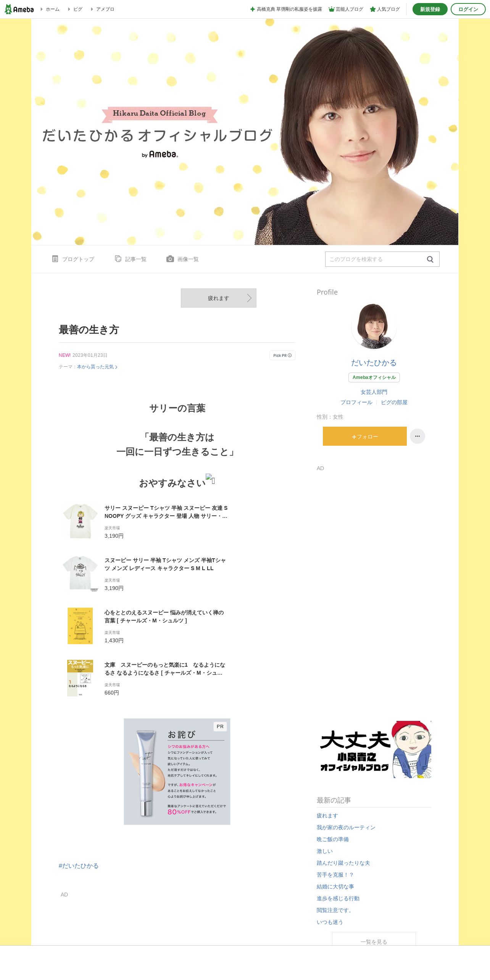Click the 記事一覧 stacked pages icon
This screenshot has height=980, width=490.
click(118, 259)
